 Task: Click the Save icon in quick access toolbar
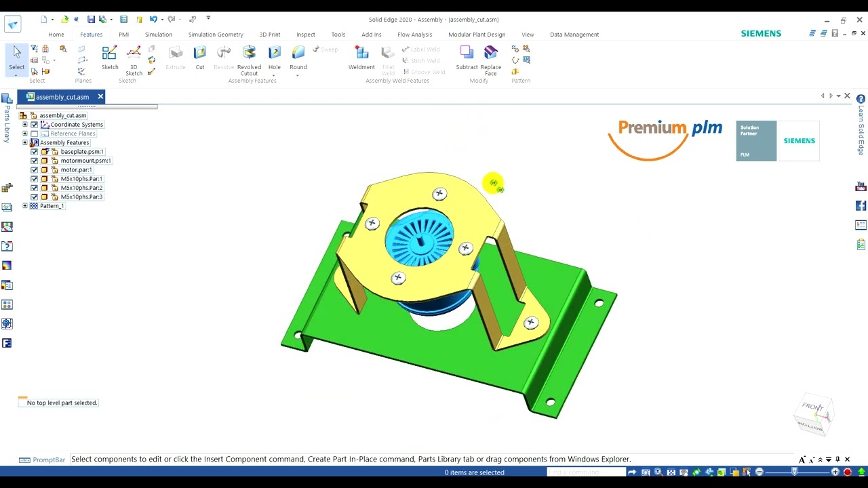91,20
